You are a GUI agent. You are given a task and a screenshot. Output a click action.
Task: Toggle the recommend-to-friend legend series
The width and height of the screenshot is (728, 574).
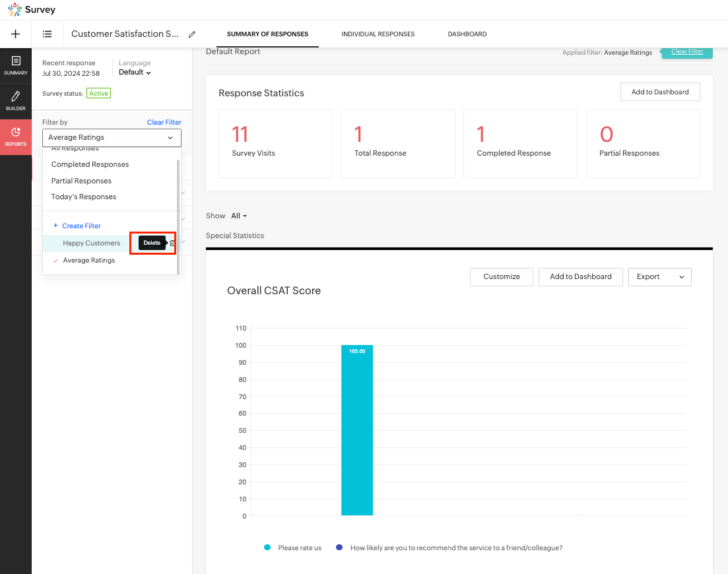449,548
